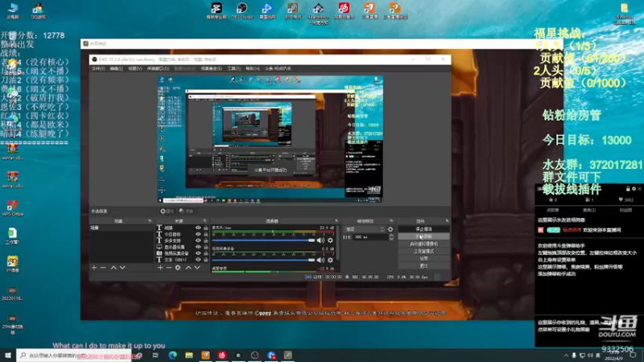Hide the 视频采集设备 source
The height and width of the screenshot is (362, 644).
[x=198, y=253]
